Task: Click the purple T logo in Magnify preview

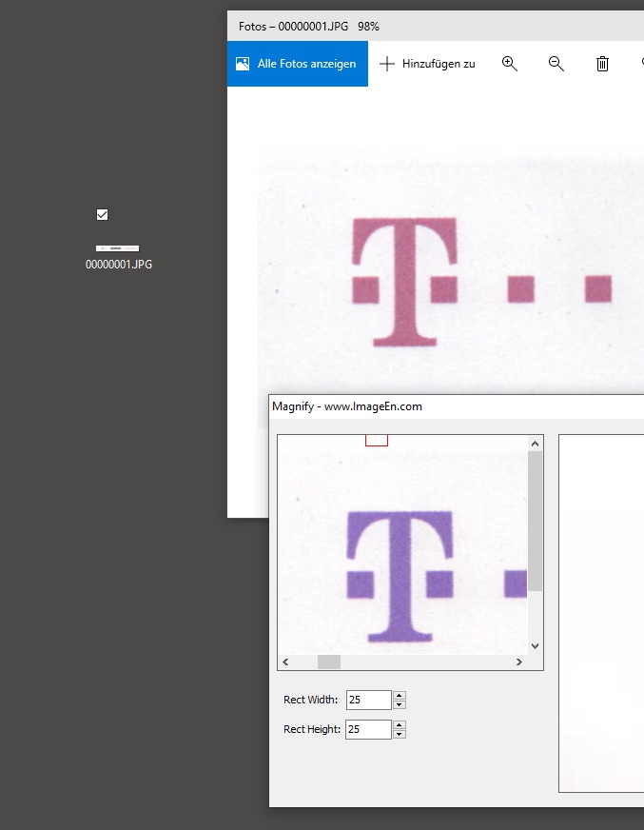Action: point(400,577)
